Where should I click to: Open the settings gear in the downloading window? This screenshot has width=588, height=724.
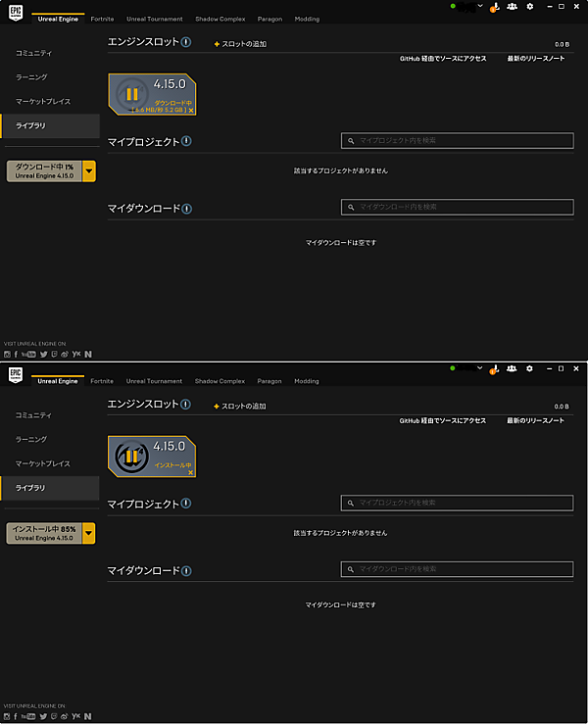(x=530, y=7)
